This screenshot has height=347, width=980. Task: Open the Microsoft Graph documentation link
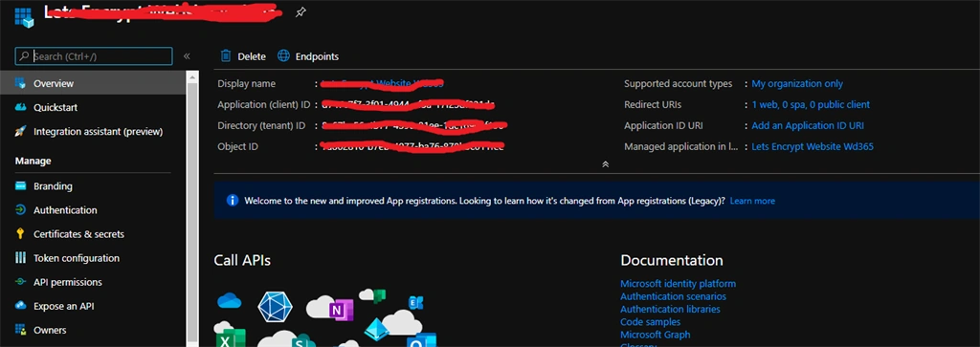(655, 335)
